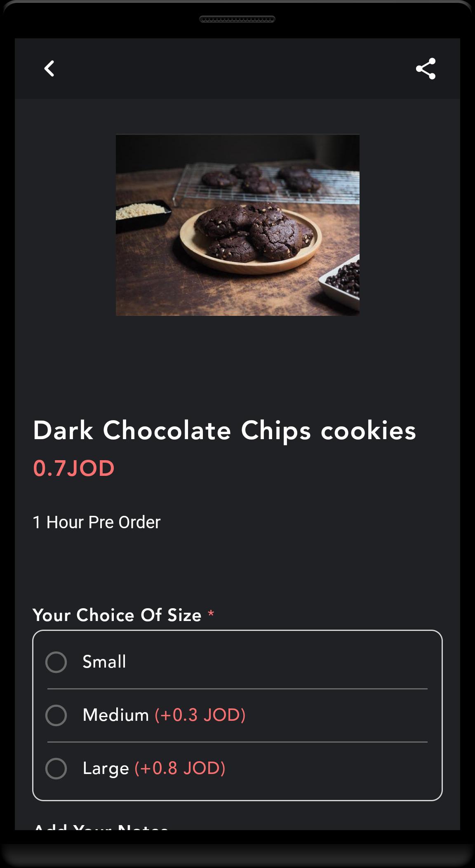Select the Small size radio button
Image resolution: width=475 pixels, height=868 pixels.
pos(56,662)
